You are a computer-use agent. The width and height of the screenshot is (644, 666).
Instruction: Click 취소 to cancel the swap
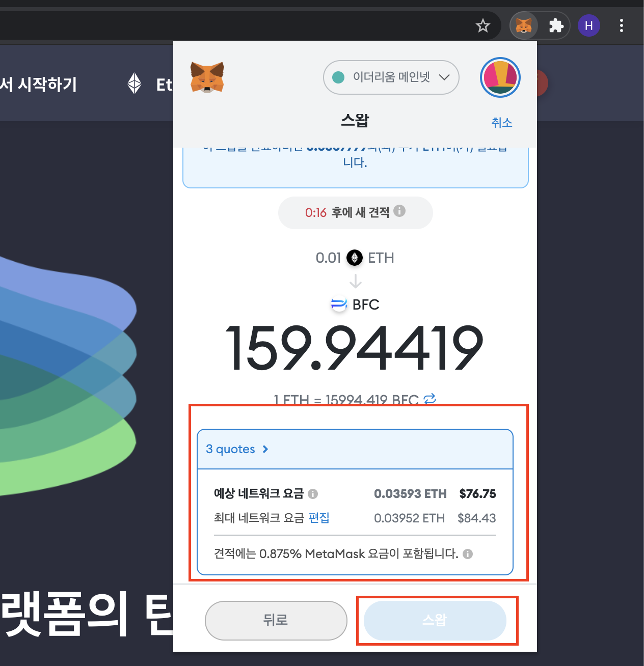pyautogui.click(x=502, y=122)
